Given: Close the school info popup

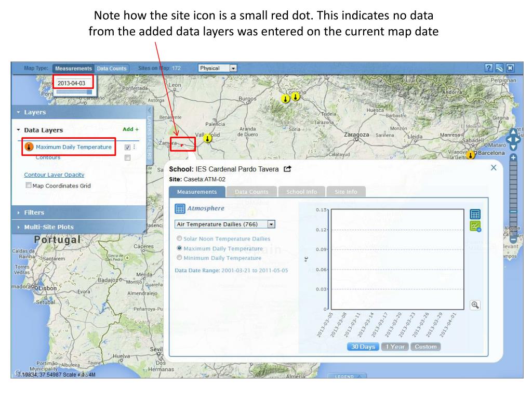Looking at the screenshot, I should [494, 168].
